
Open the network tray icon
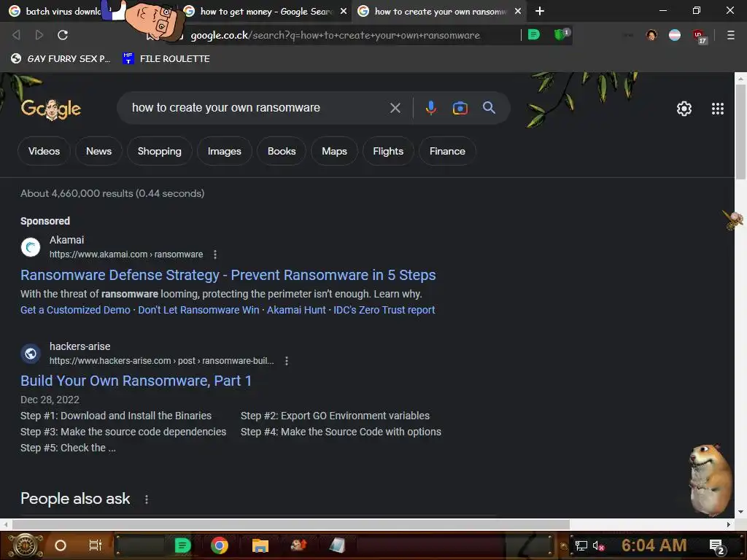pos(581,545)
